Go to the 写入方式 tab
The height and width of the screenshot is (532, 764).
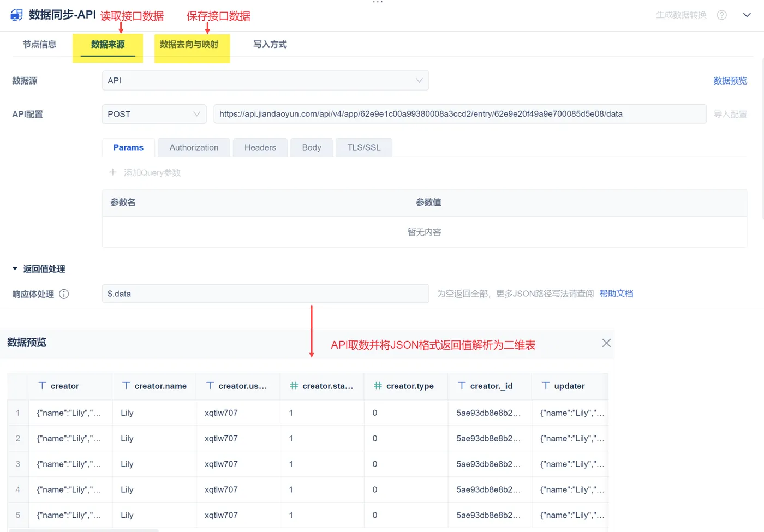pyautogui.click(x=270, y=45)
